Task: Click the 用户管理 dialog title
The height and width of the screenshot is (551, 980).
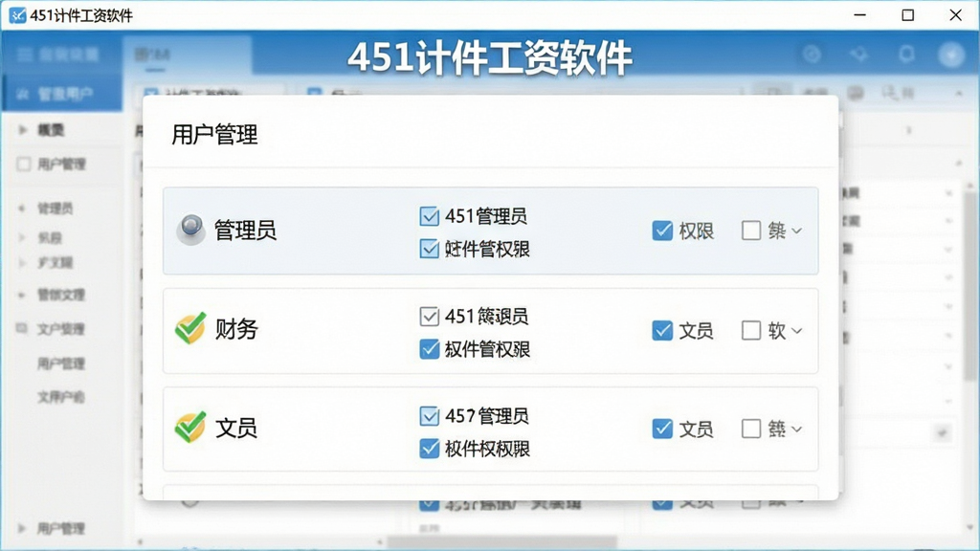Action: coord(214,134)
